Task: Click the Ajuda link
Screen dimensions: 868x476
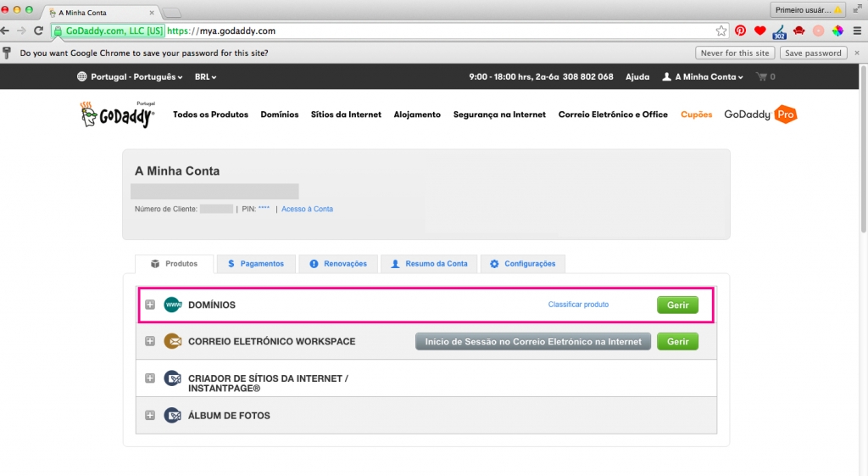Action: 637,77
